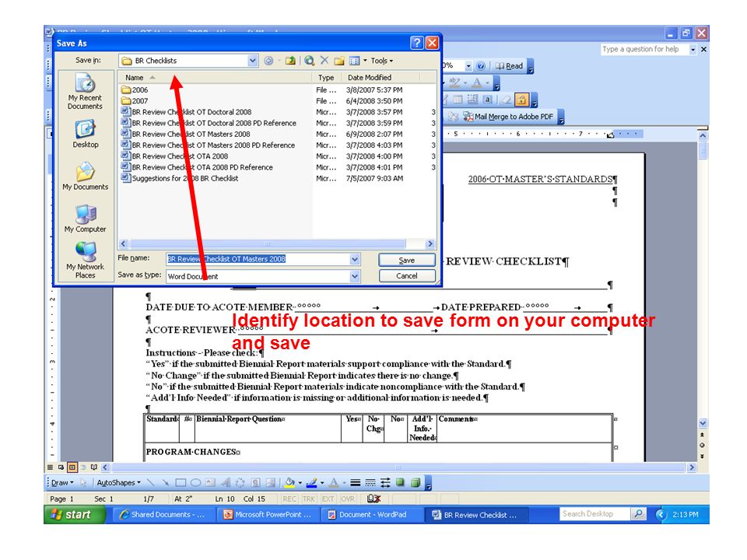Open the AutoShapes menu
This screenshot has height=560, width=747.
tap(118, 482)
